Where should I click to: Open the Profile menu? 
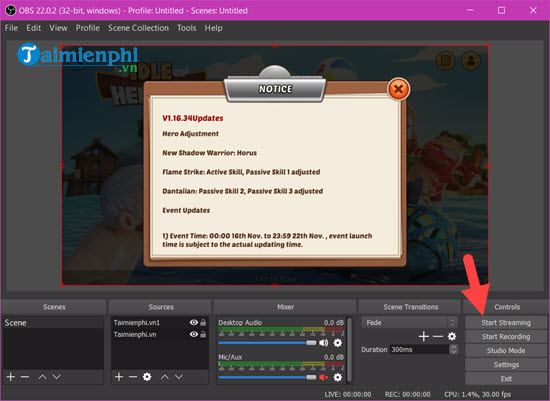(x=88, y=28)
